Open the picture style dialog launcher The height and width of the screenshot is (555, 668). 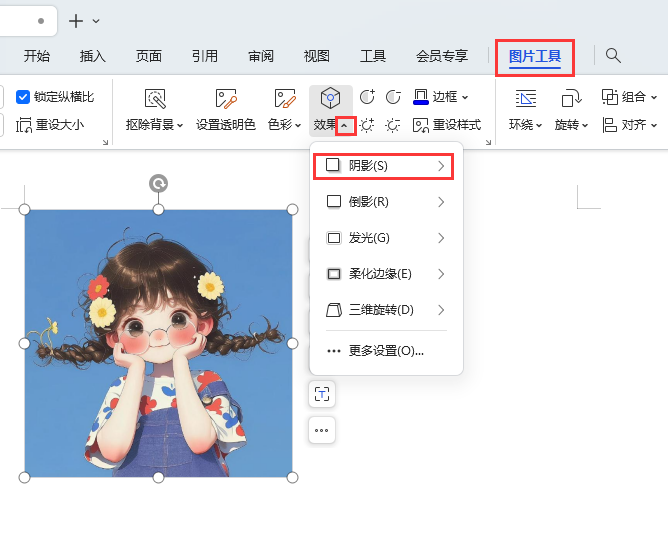pos(488,142)
